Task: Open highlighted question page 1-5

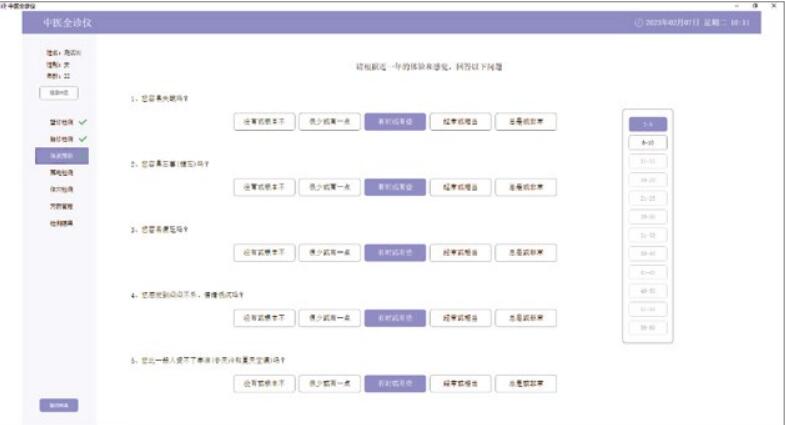Action: tap(648, 124)
